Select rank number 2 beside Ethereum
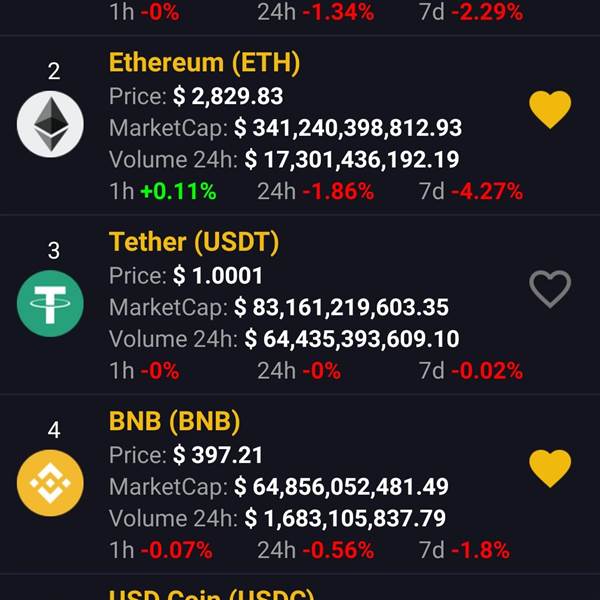The height and width of the screenshot is (600, 600). point(54,72)
